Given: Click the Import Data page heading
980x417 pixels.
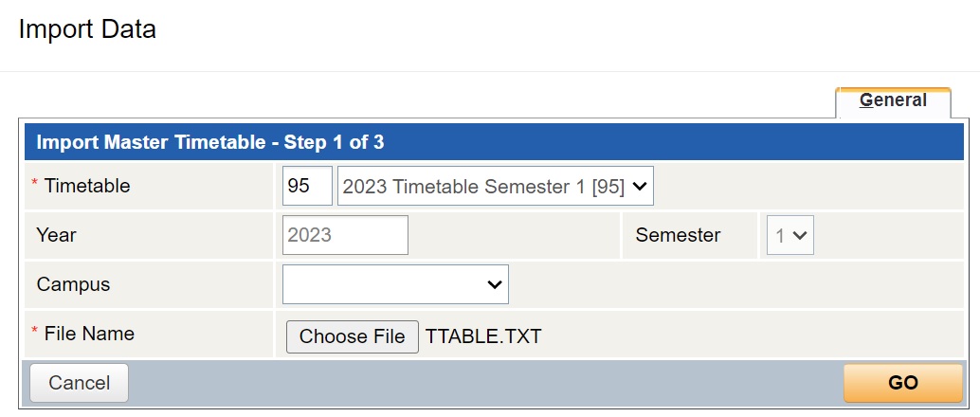Looking at the screenshot, I should [87, 29].
